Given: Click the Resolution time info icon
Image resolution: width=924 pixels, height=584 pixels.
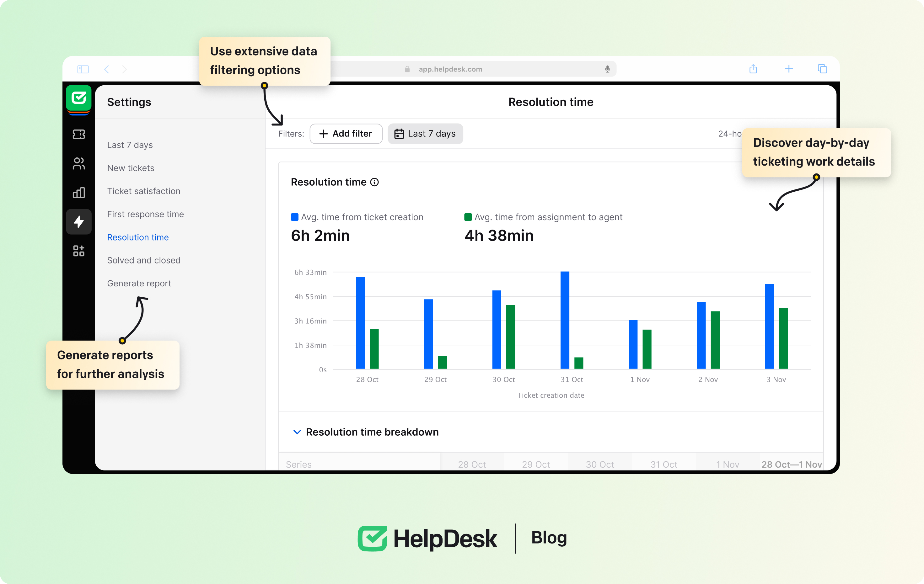Looking at the screenshot, I should point(374,182).
